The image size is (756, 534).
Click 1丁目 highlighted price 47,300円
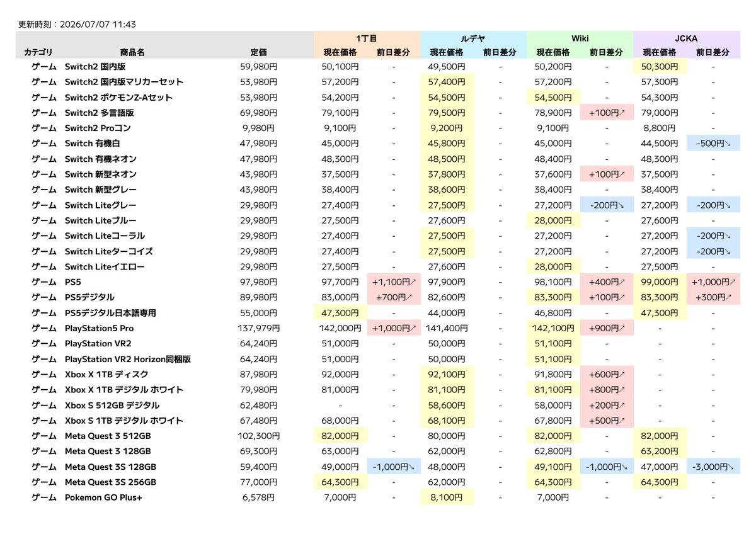(340, 313)
